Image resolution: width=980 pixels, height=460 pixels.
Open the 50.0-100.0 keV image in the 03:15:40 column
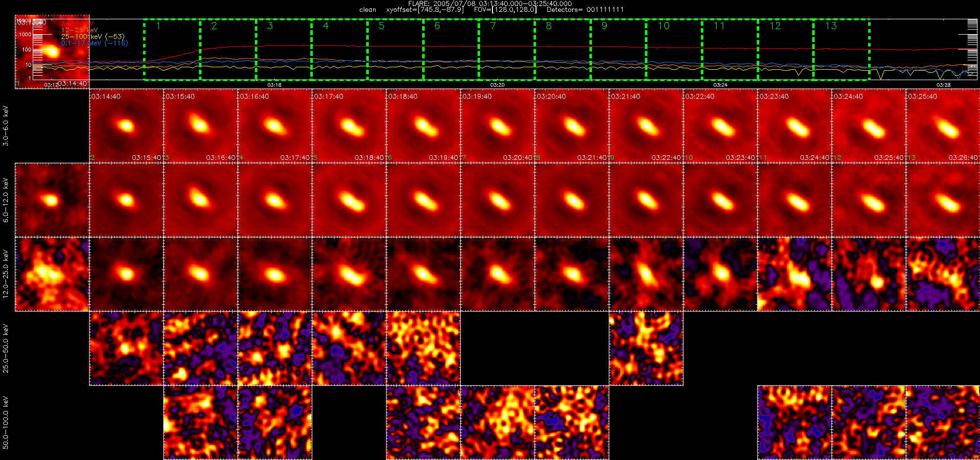[200, 422]
